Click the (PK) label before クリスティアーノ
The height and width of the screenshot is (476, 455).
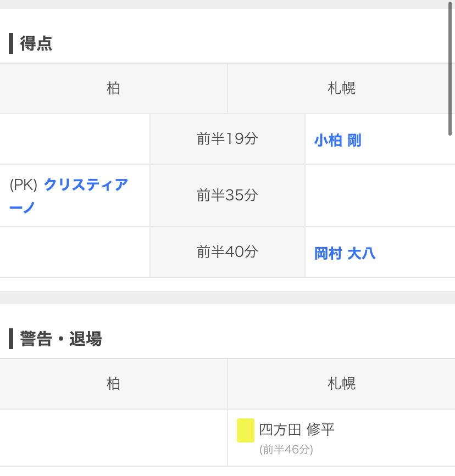point(24,186)
